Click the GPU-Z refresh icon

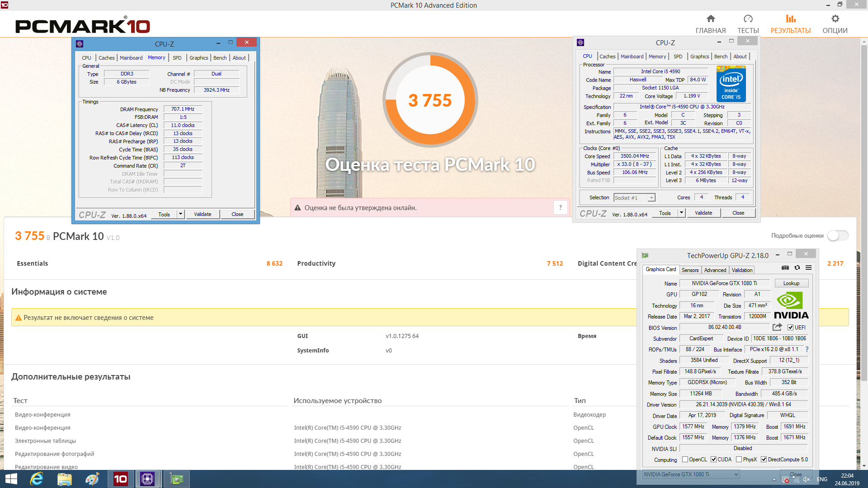point(797,268)
